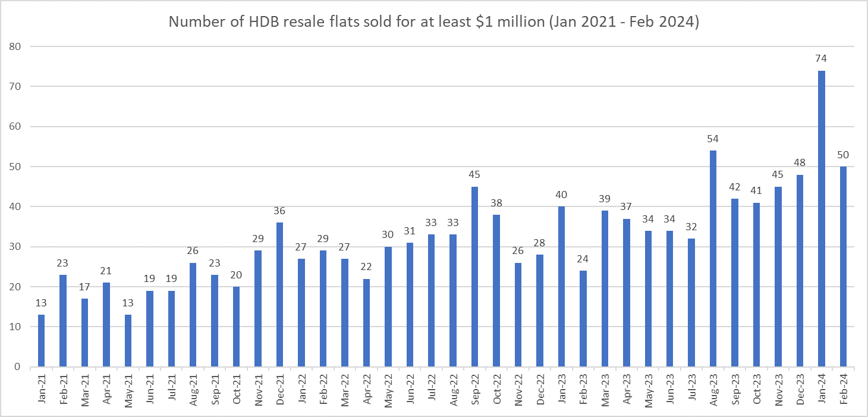The width and height of the screenshot is (868, 417).
Task: Click the data label 31
Action: 410,231
